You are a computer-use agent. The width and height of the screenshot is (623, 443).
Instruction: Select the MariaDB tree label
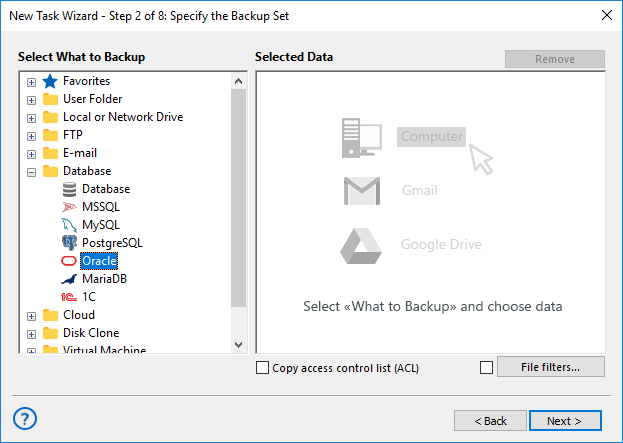click(104, 279)
